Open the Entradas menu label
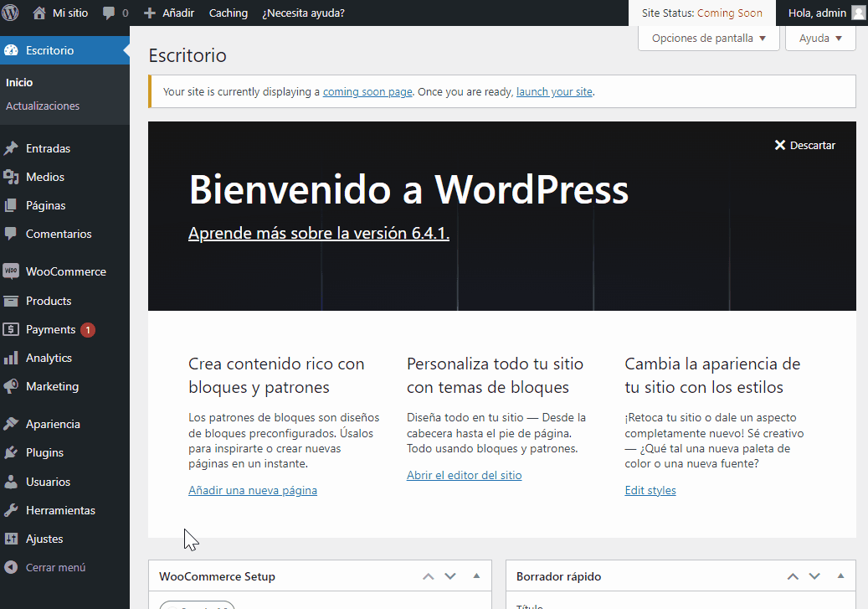The height and width of the screenshot is (609, 868). [49, 148]
